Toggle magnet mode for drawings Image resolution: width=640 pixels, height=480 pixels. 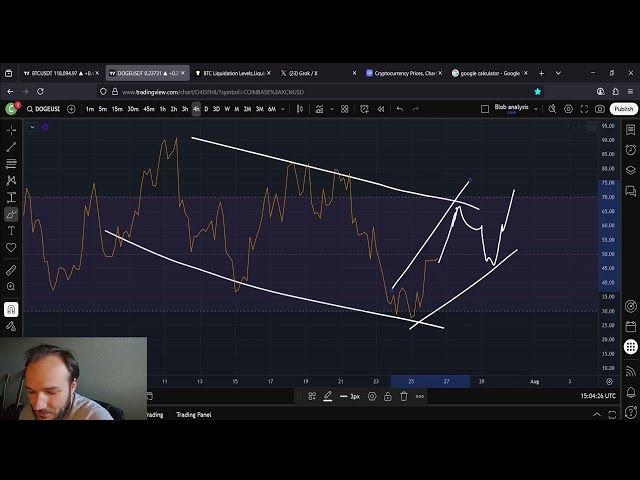point(11,309)
